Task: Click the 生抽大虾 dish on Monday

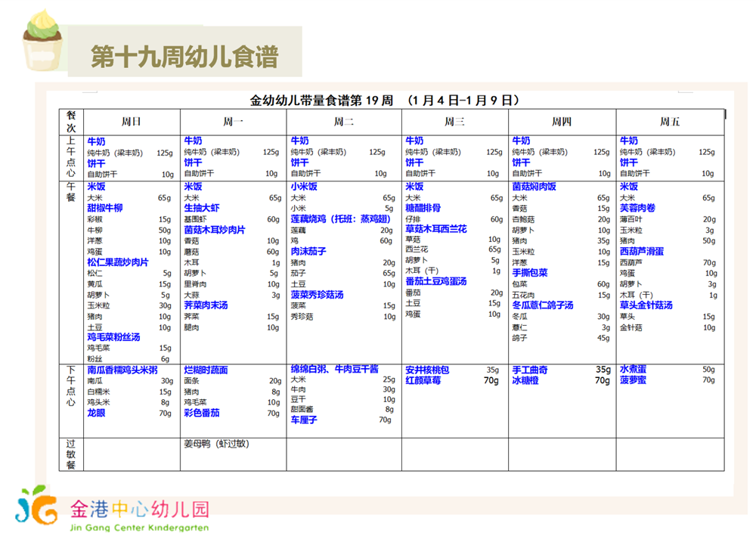Action: [x=202, y=208]
